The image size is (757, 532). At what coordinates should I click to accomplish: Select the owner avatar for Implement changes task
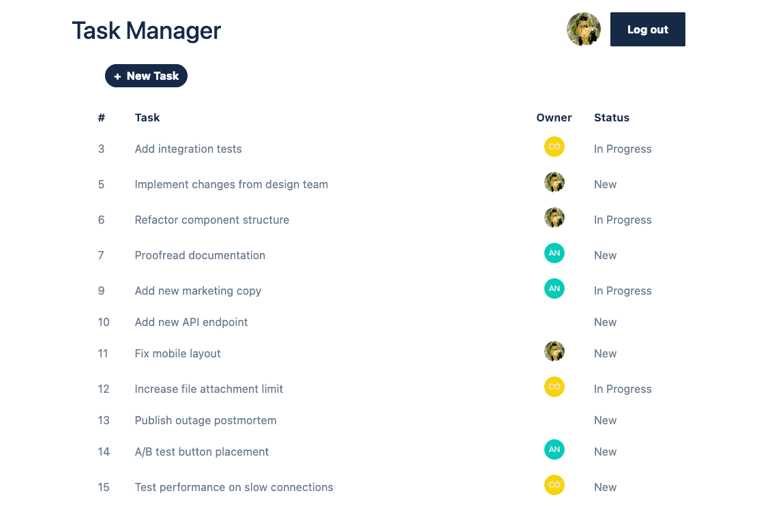tap(554, 182)
